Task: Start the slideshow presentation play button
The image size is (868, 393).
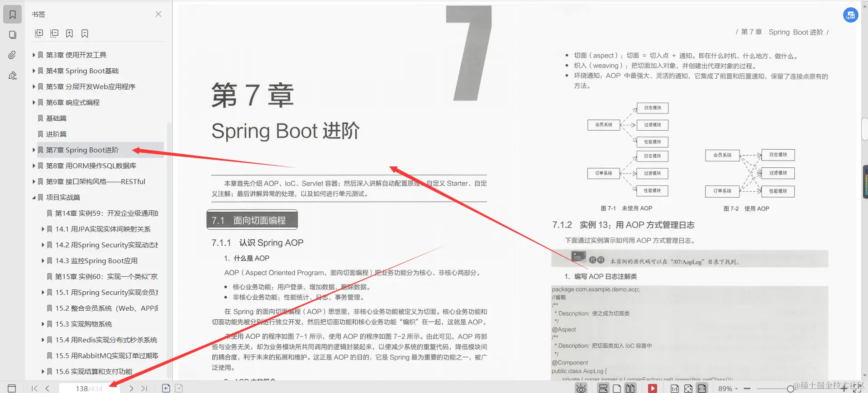Action: (x=652, y=388)
